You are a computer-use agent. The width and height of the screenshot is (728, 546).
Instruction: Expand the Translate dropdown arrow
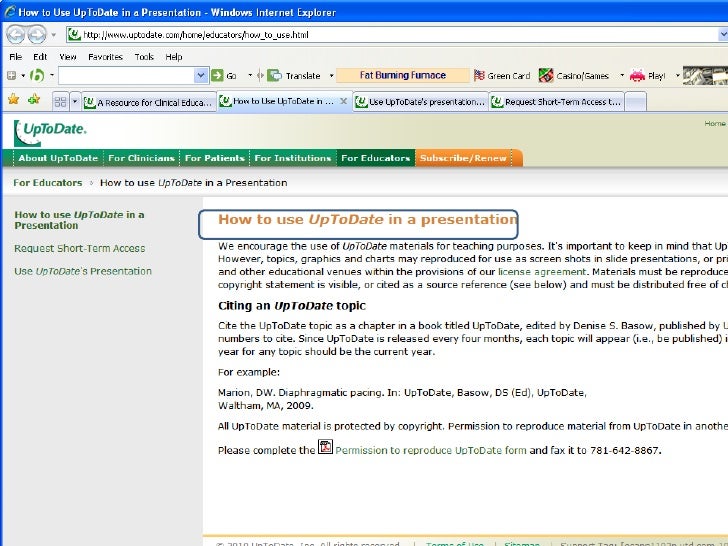tap(332, 75)
